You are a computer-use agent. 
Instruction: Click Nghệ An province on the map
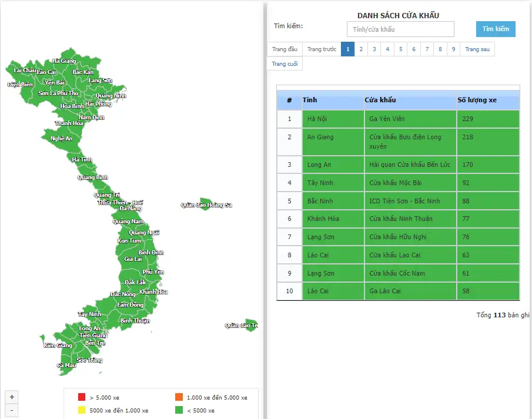coord(61,139)
